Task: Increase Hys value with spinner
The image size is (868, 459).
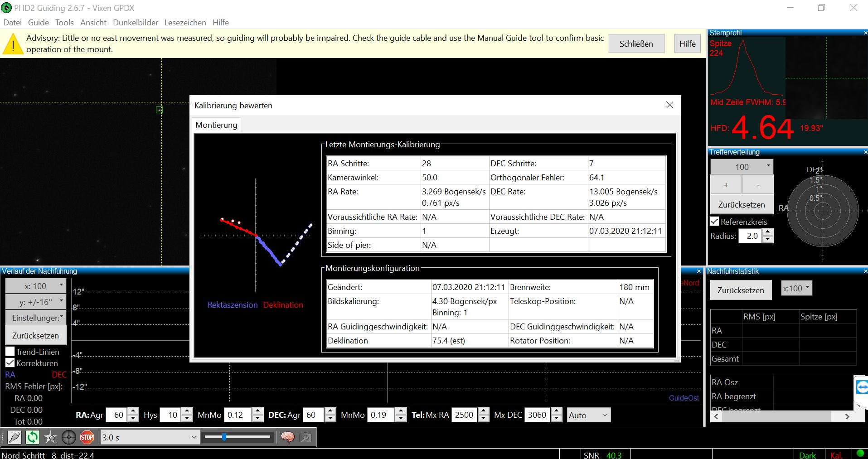Action: pyautogui.click(x=187, y=411)
